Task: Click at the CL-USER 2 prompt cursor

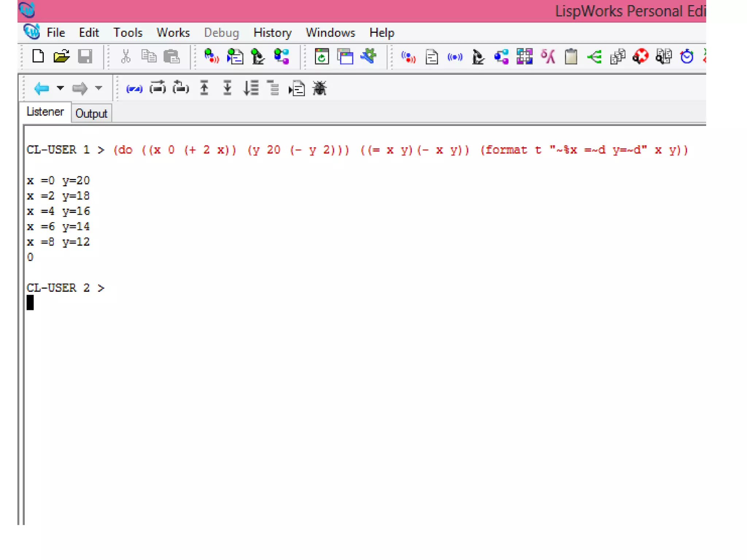Action: [x=30, y=303]
